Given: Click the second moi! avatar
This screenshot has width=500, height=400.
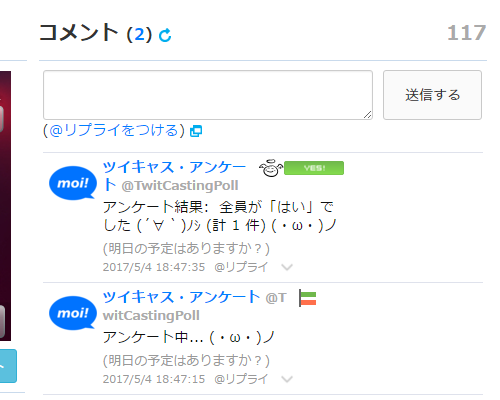Looking at the screenshot, I should coord(73,313).
